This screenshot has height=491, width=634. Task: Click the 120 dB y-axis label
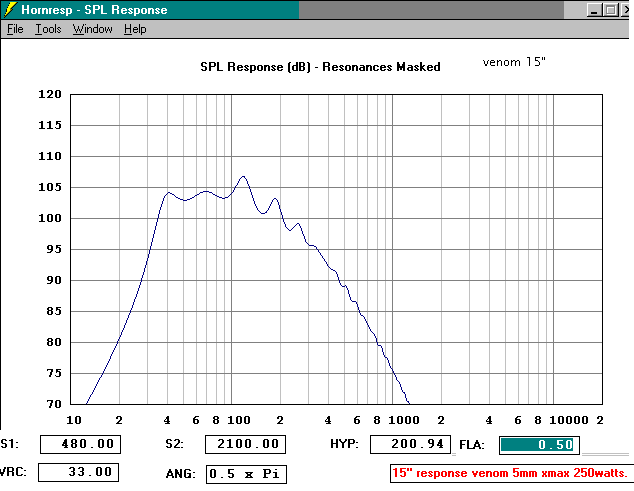click(50, 94)
